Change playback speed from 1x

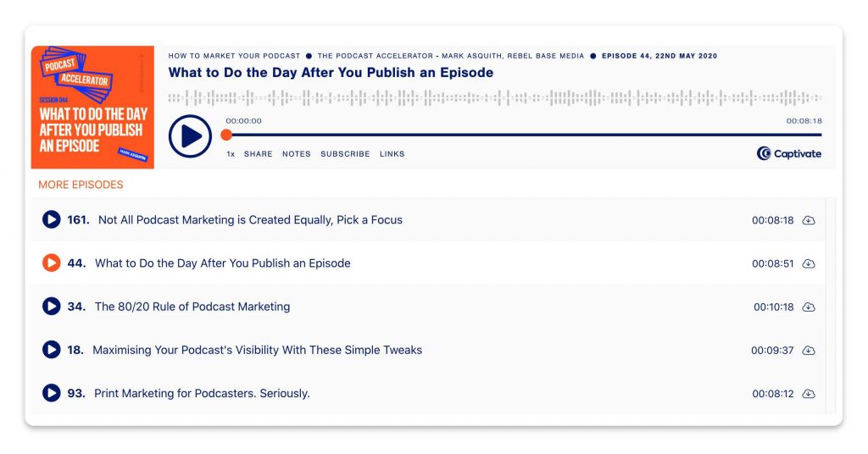click(231, 154)
